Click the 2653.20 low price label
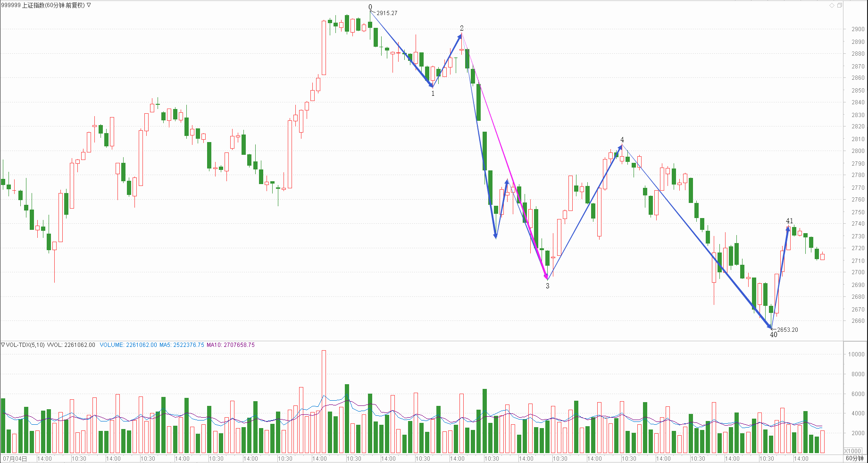 787,330
